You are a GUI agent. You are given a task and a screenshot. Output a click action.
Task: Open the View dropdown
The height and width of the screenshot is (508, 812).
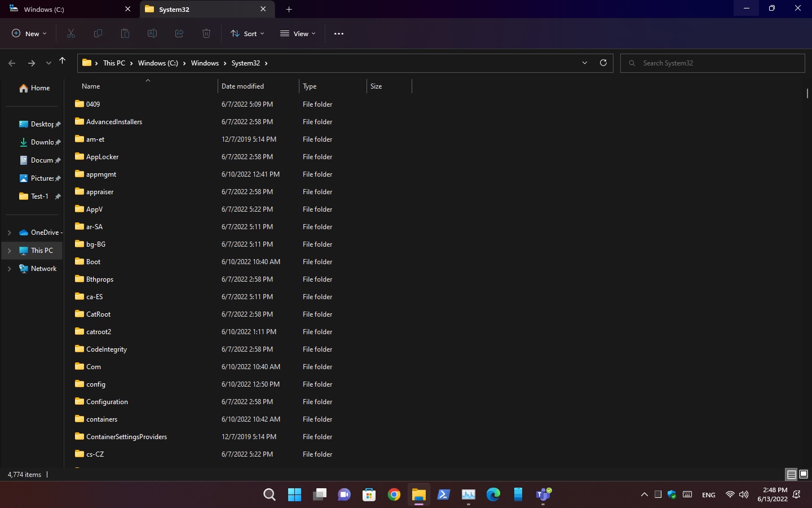click(297, 33)
